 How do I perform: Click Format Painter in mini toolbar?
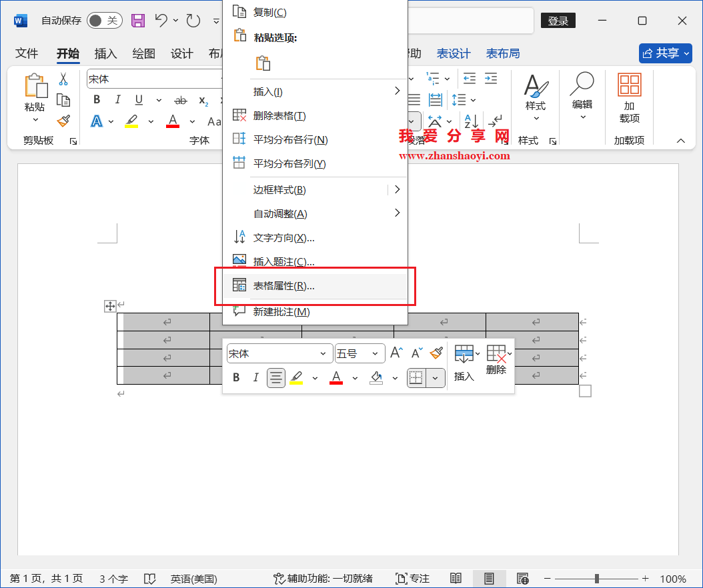coord(436,353)
